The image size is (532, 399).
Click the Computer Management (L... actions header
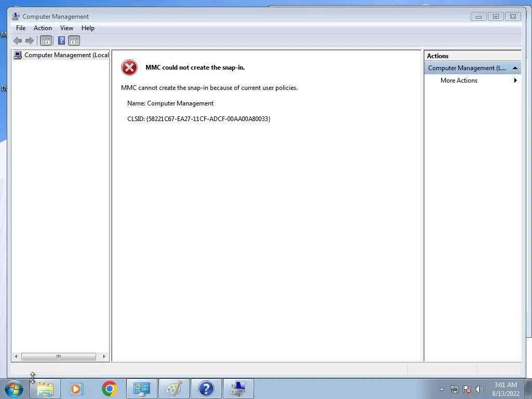click(472, 68)
